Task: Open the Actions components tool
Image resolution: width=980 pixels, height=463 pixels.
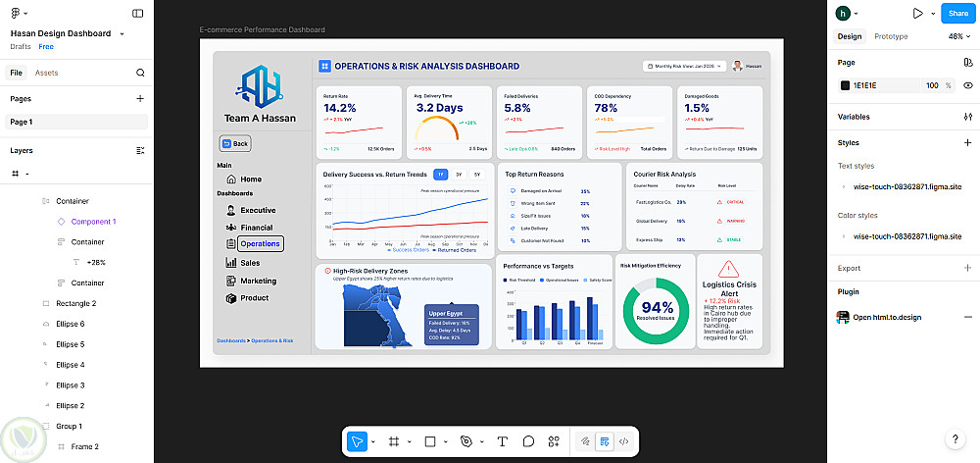Action: [554, 441]
